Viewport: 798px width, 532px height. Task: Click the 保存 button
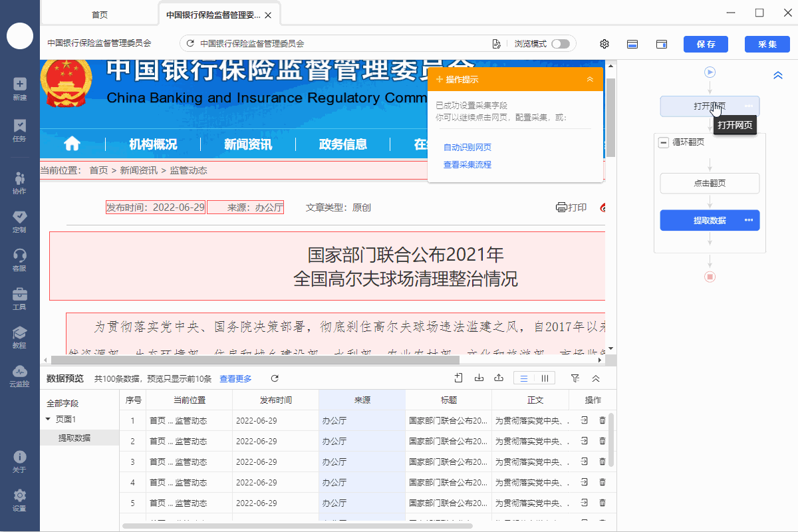pyautogui.click(x=706, y=44)
